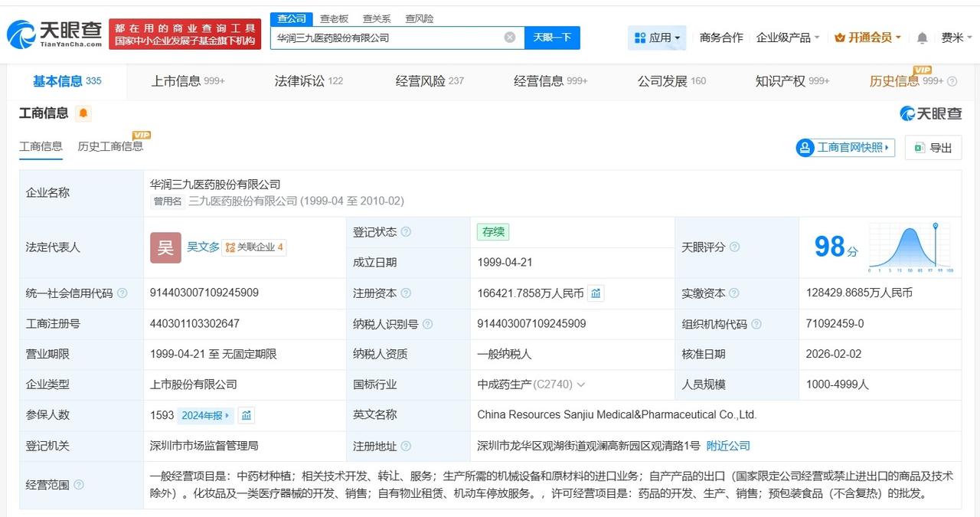This screenshot has height=517, width=980.
Task: Click registration number 440301103302647
Action: (195, 323)
